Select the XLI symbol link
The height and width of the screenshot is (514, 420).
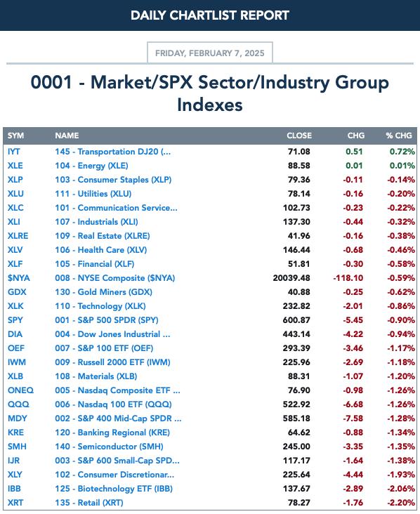(14, 222)
